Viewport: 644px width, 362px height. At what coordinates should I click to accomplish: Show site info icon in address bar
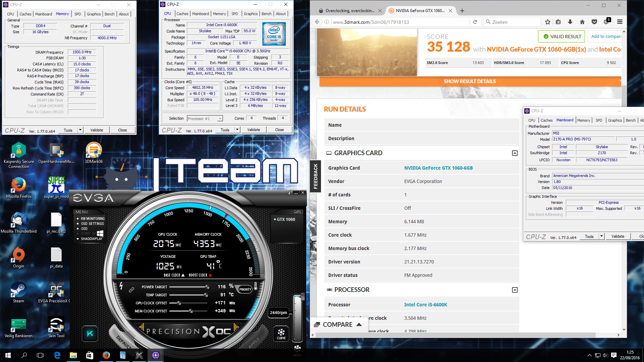click(327, 22)
